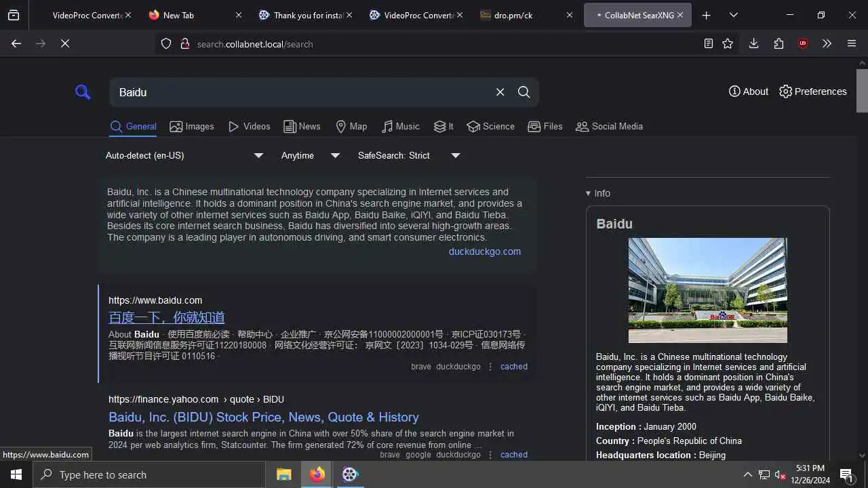The image size is (868, 488).
Task: Open VideoProc app in taskbar
Action: click(x=349, y=474)
